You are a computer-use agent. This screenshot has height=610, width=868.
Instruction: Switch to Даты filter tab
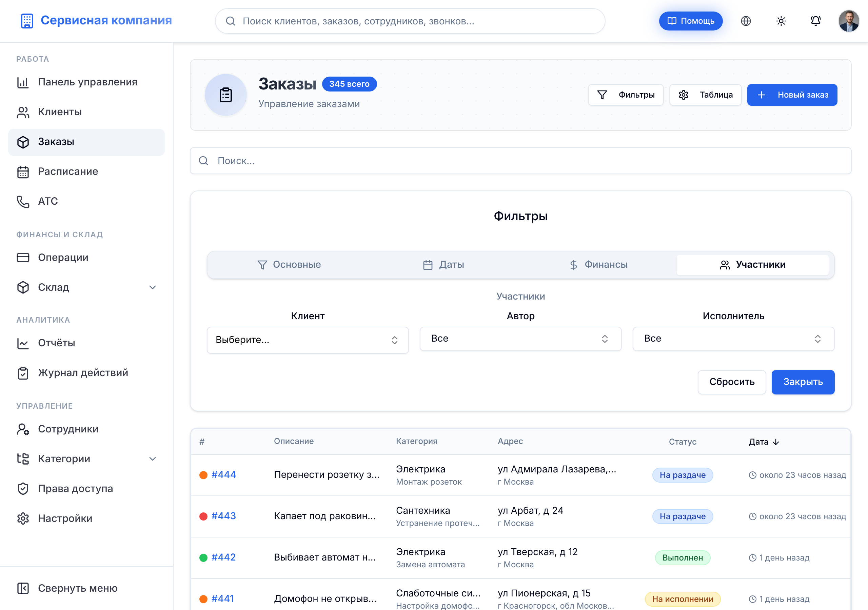[443, 265]
